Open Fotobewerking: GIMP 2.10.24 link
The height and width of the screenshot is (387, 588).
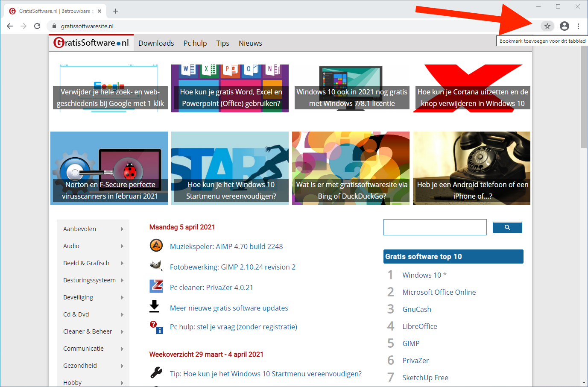click(x=232, y=267)
